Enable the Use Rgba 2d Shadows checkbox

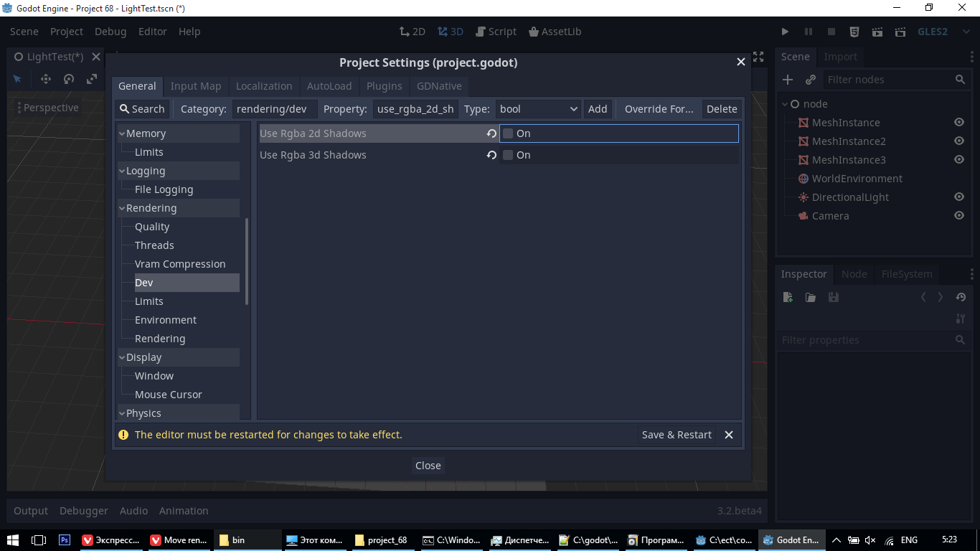507,133
